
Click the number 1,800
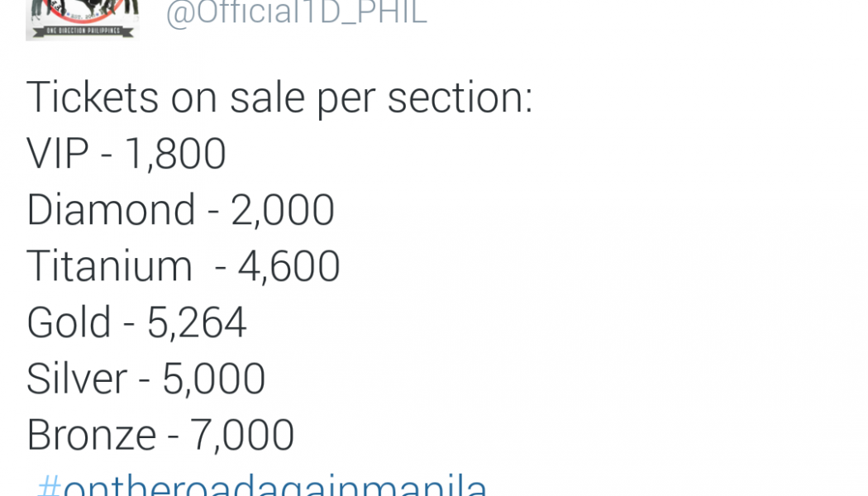(175, 155)
